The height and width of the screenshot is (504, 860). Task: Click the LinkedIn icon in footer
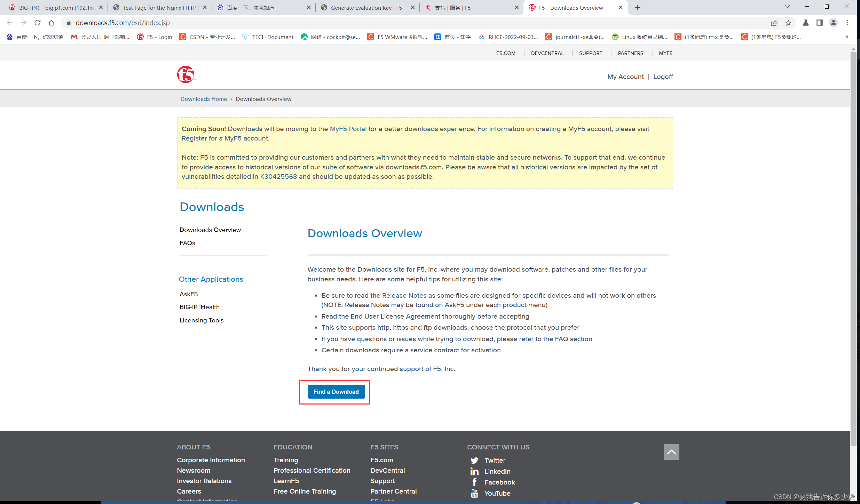(474, 472)
